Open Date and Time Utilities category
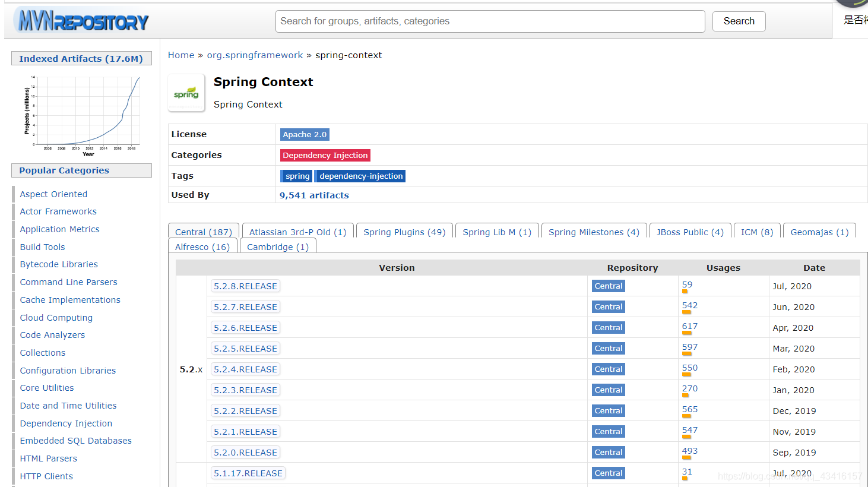Image resolution: width=868 pixels, height=487 pixels. pyautogui.click(x=68, y=406)
